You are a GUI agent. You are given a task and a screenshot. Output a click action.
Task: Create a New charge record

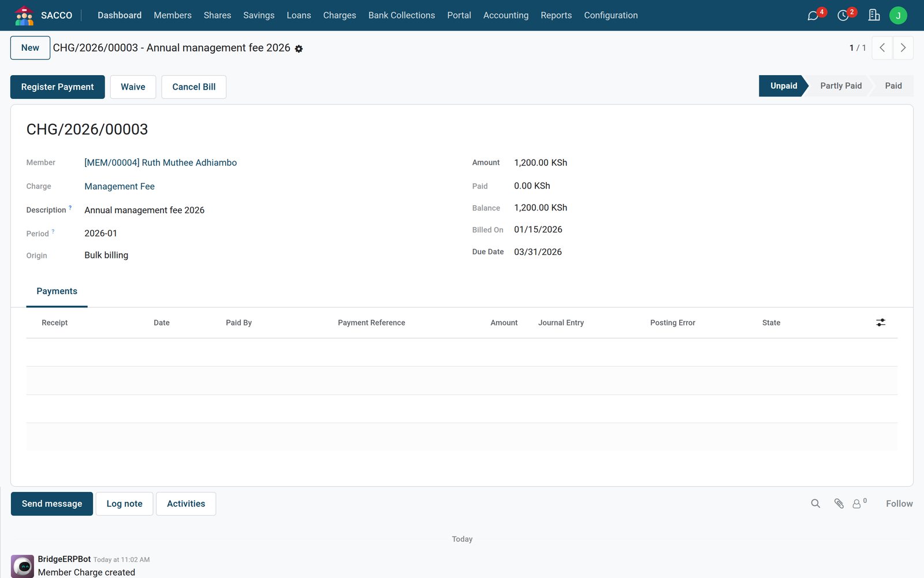30,48
